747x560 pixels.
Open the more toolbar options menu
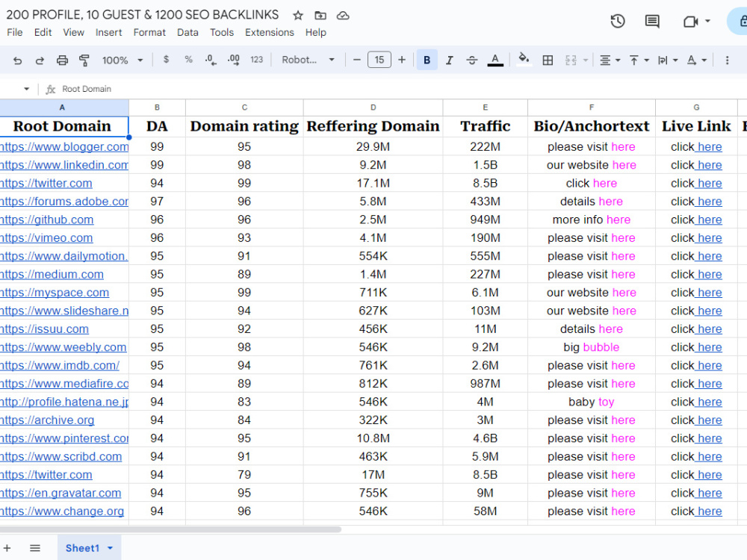click(x=727, y=60)
